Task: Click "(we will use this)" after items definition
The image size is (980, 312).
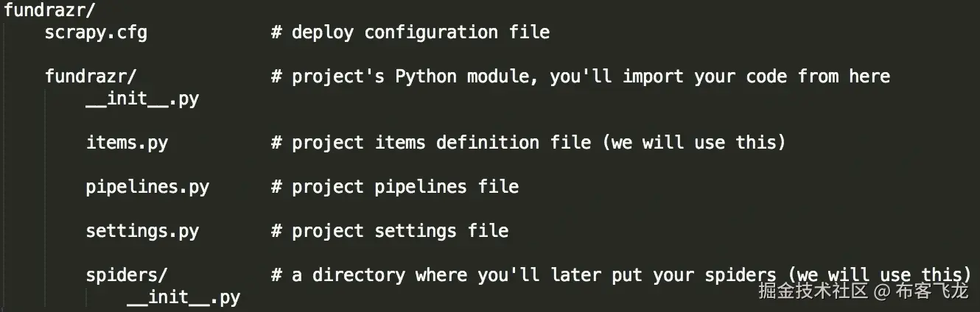Action: (694, 143)
